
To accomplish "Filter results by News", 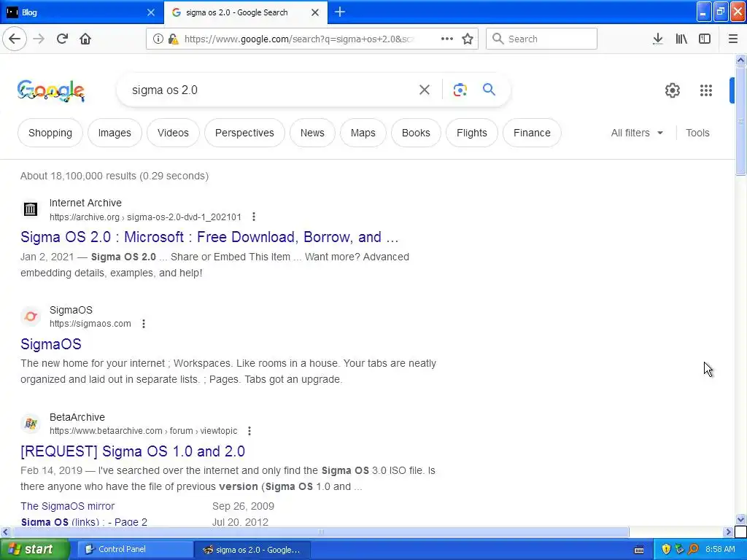I will [x=312, y=133].
